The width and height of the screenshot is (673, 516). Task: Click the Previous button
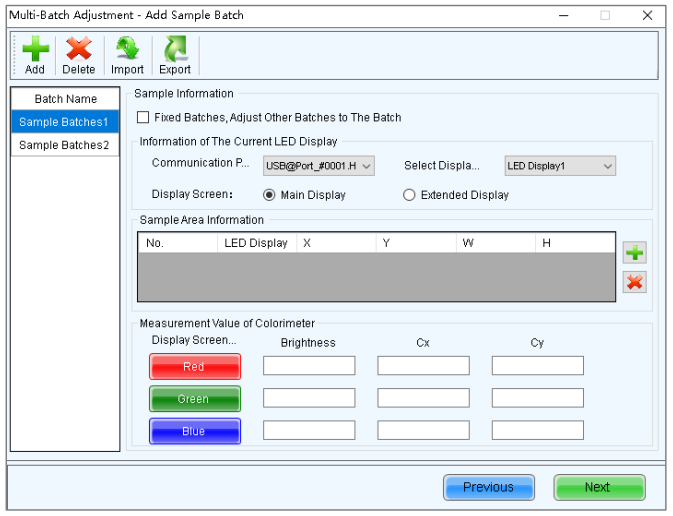(489, 487)
